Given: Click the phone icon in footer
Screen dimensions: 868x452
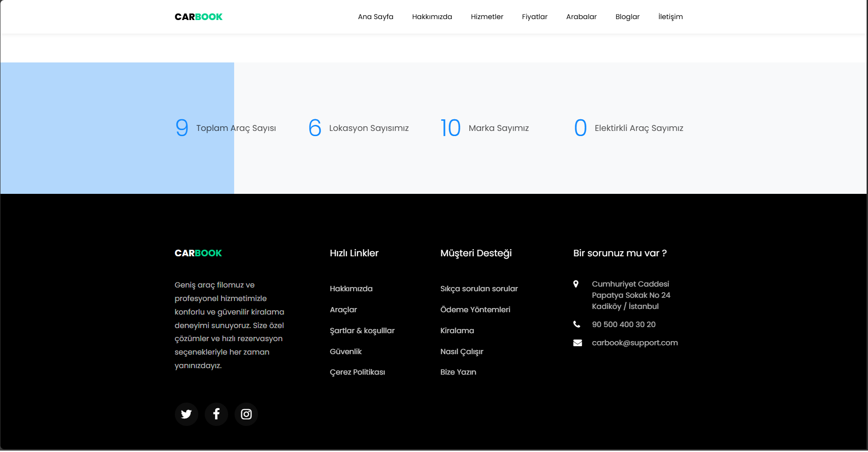Looking at the screenshot, I should point(577,324).
